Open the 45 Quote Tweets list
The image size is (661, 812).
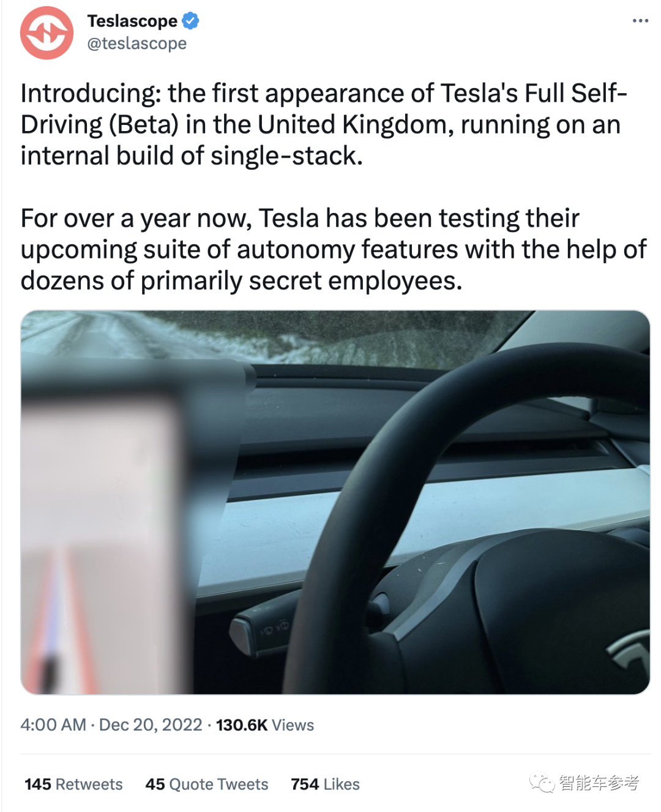(x=207, y=784)
